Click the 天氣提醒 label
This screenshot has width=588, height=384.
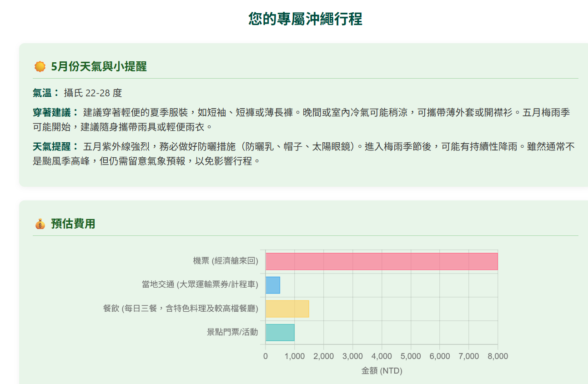point(55,146)
